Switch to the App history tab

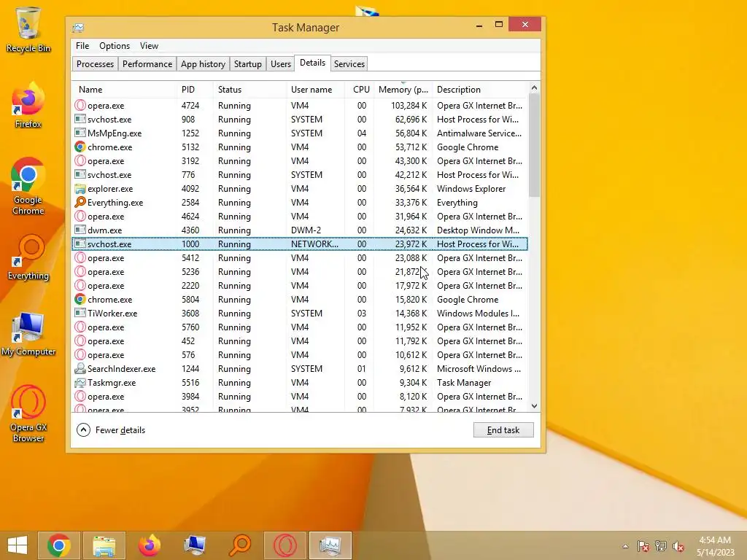tap(203, 64)
